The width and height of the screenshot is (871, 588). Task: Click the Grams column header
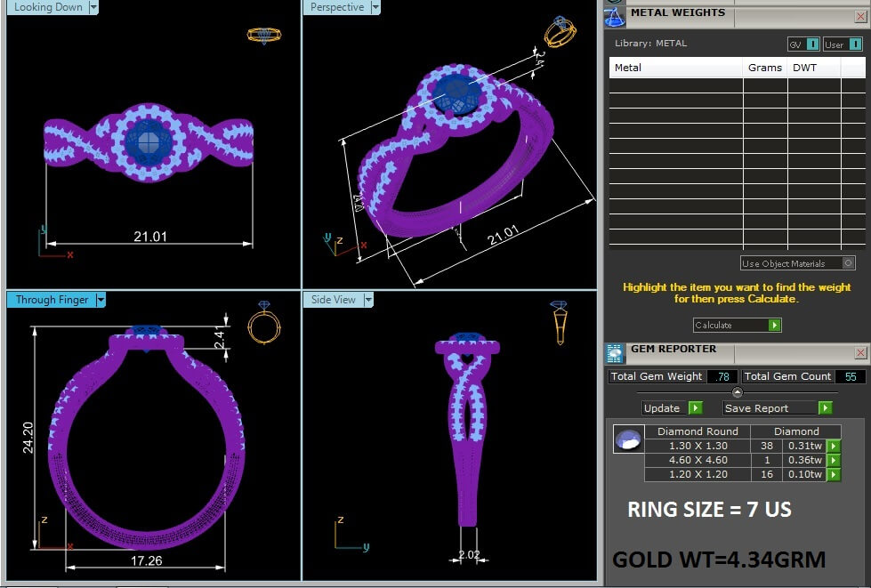[x=765, y=68]
